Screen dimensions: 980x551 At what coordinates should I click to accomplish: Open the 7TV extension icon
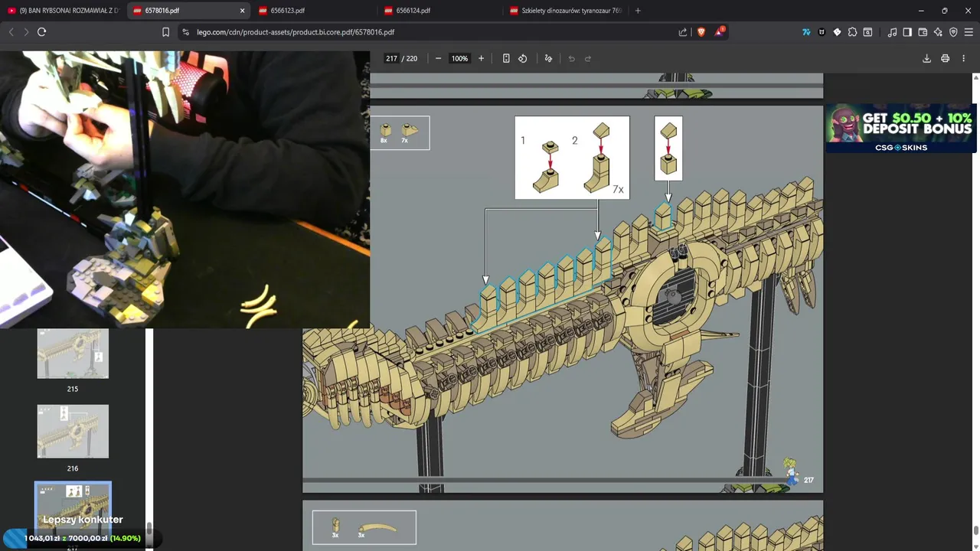coord(806,32)
